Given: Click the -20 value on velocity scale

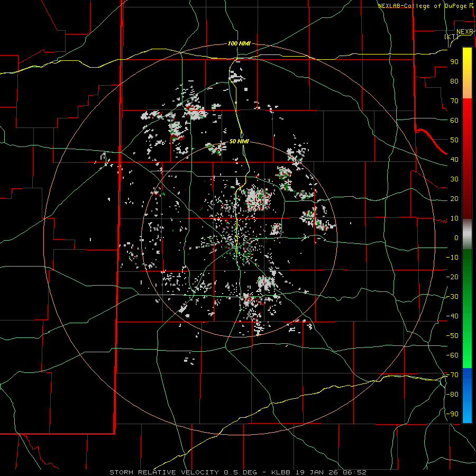Looking at the screenshot, I should click(x=452, y=277).
